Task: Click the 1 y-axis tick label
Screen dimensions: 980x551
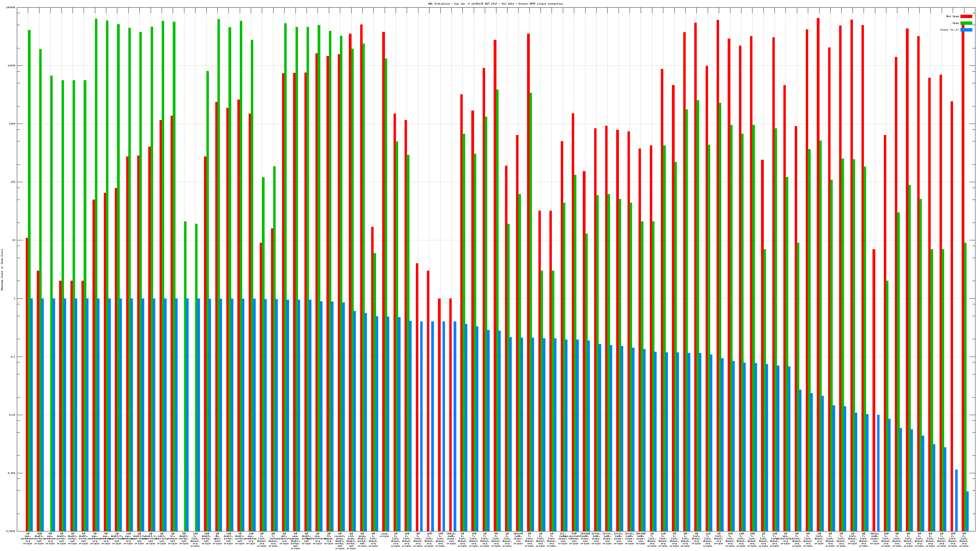Action: tap(14, 298)
